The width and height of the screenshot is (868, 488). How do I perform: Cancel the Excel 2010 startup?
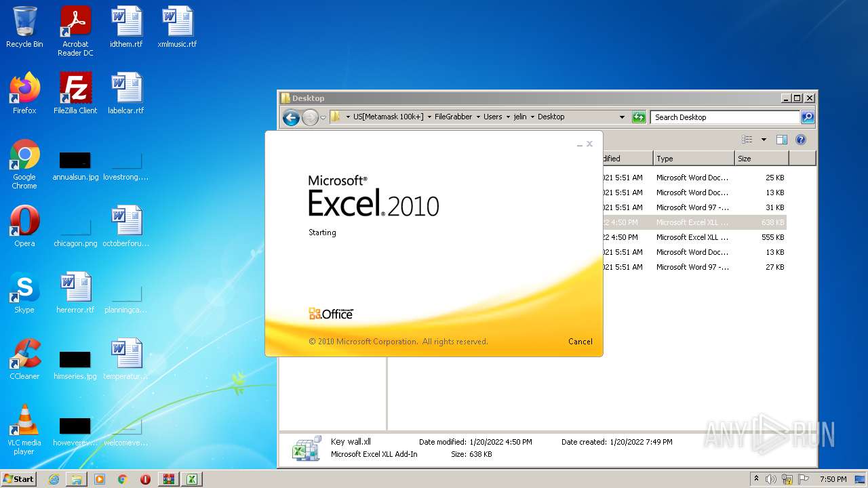[x=580, y=342]
